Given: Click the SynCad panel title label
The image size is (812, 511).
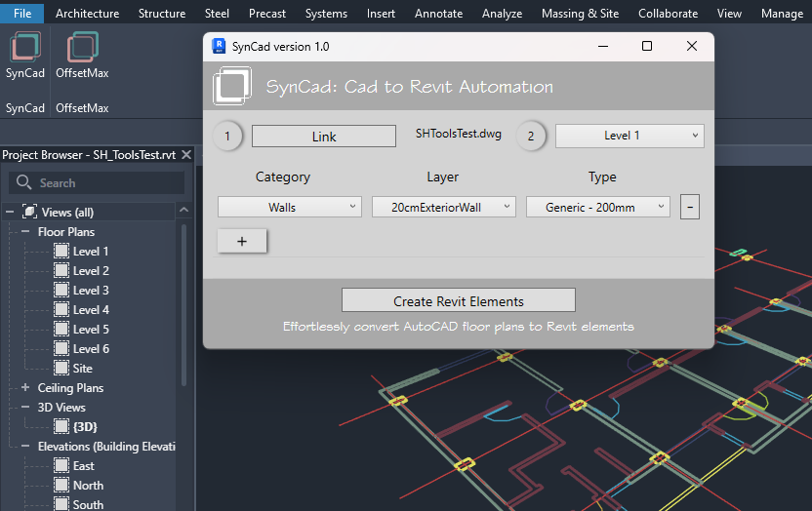Looking at the screenshot, I should click(x=24, y=108).
